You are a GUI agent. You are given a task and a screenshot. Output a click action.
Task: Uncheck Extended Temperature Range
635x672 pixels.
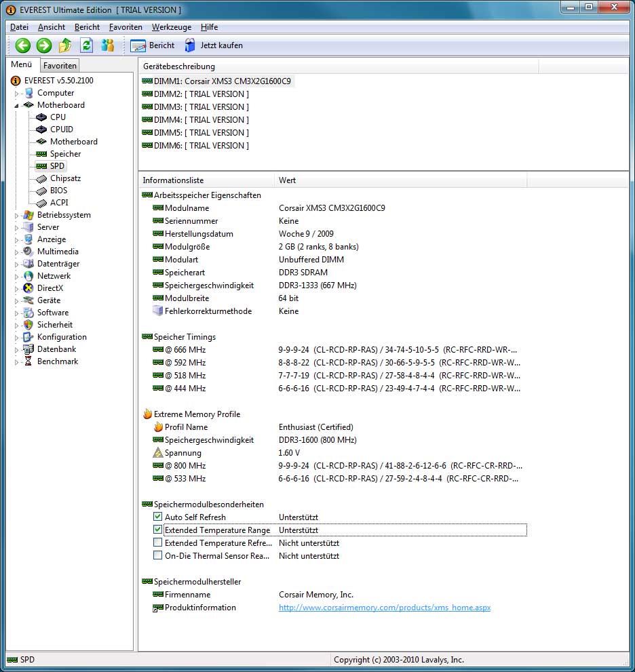(x=159, y=530)
